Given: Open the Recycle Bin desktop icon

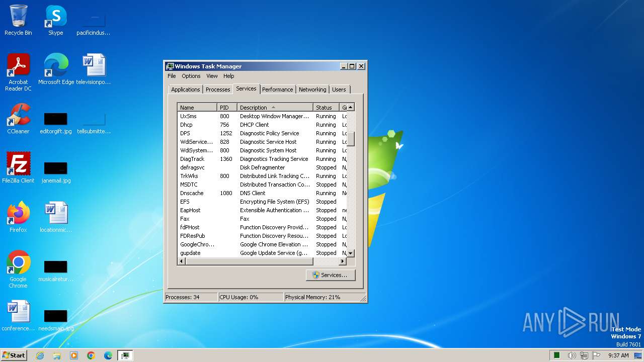Looking at the screenshot, I should coord(18,20).
